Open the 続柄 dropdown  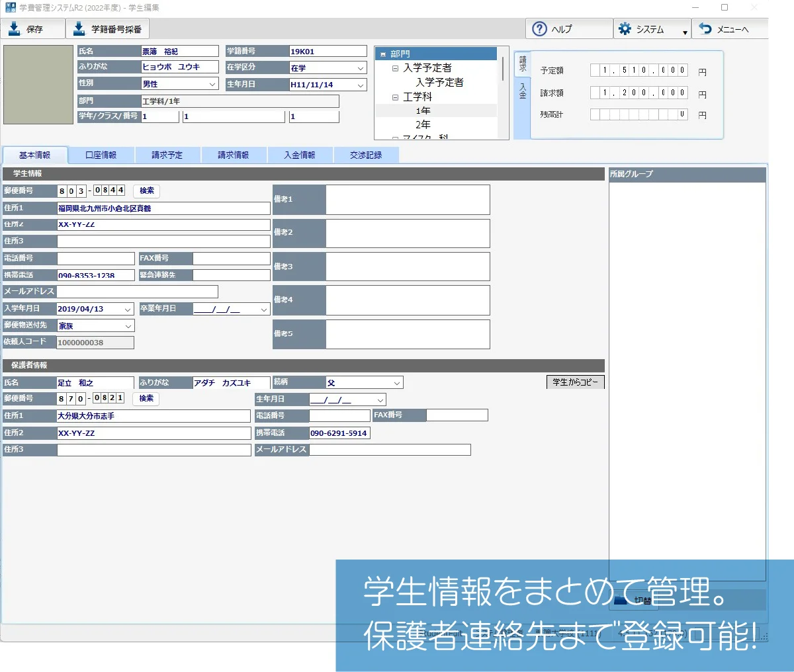click(x=397, y=383)
